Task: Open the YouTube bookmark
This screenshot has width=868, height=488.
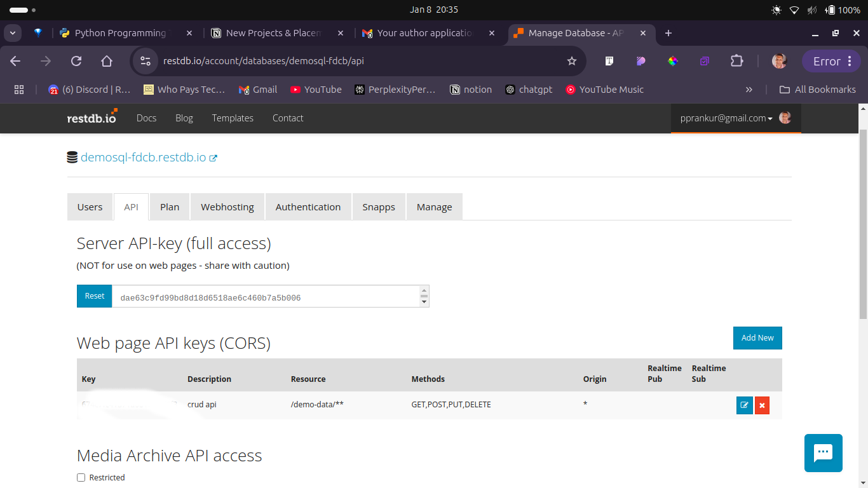Action: coord(316,90)
